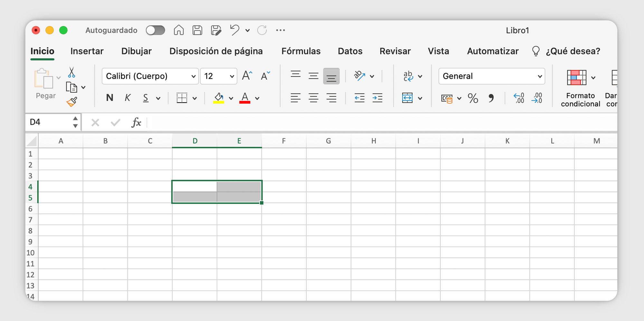Expand the borders dropdown arrow
The width and height of the screenshot is (644, 321).
195,98
